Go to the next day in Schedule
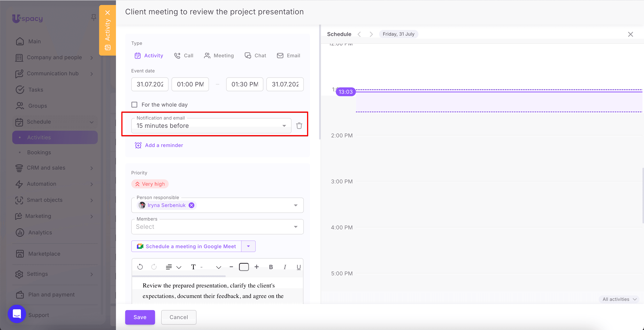Viewport: 644px width, 330px height. 371,34
